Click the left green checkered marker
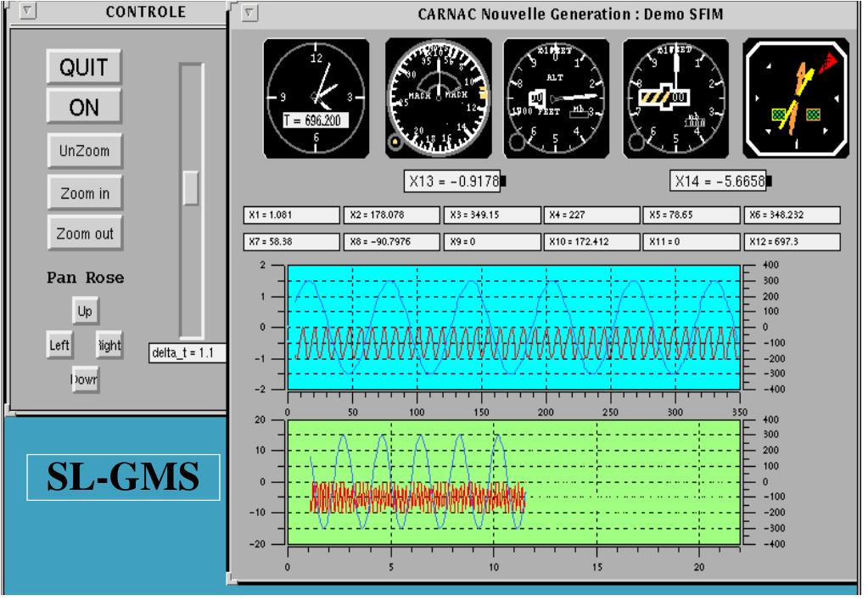Screen dimensions: 868x601 [x=779, y=115]
